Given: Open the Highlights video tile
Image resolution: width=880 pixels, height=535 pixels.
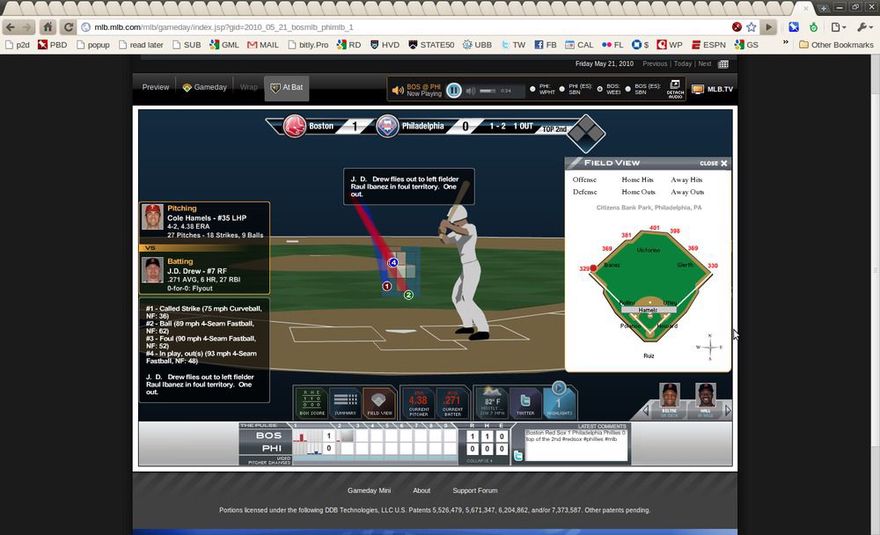Looking at the screenshot, I should [x=559, y=403].
